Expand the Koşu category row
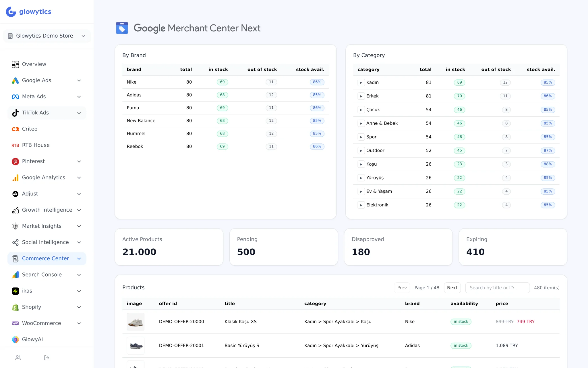 pyautogui.click(x=361, y=164)
